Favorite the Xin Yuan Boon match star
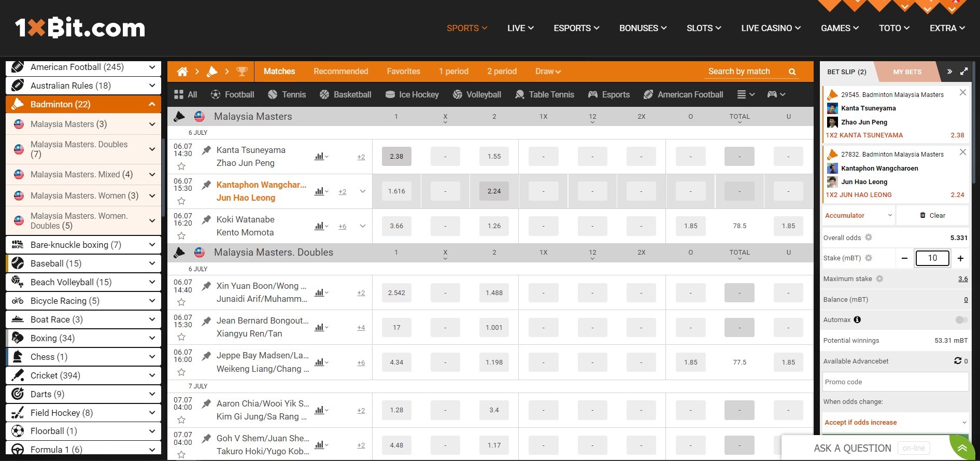This screenshot has height=461, width=980. coord(181,302)
